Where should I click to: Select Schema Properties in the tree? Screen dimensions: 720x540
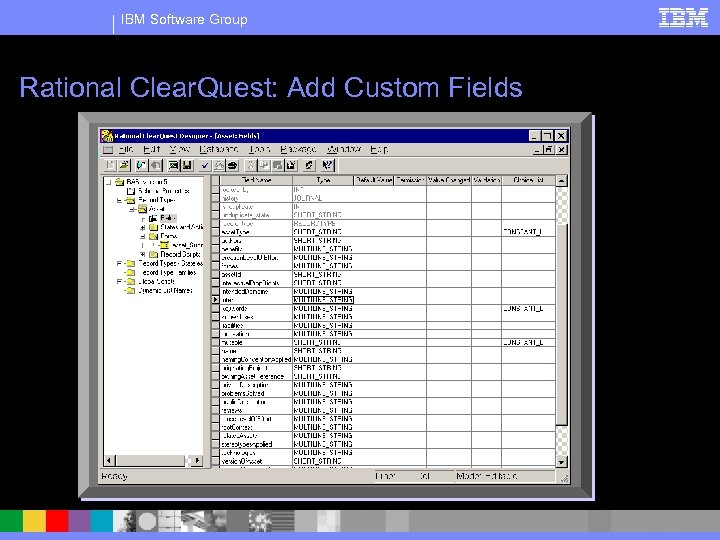pos(163,191)
